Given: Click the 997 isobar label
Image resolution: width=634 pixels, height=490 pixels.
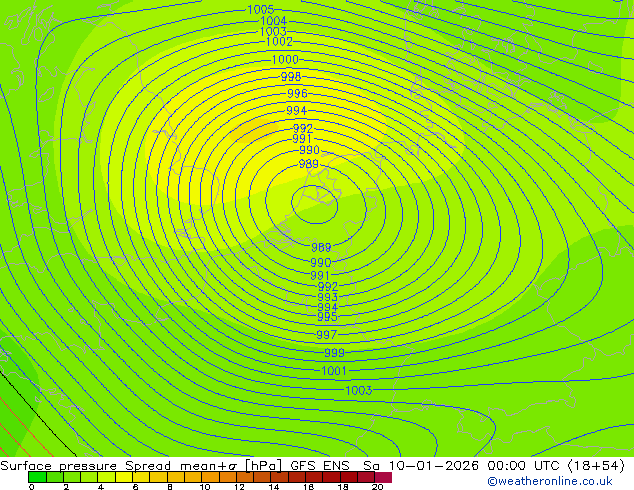Looking at the screenshot, I should [326, 334].
